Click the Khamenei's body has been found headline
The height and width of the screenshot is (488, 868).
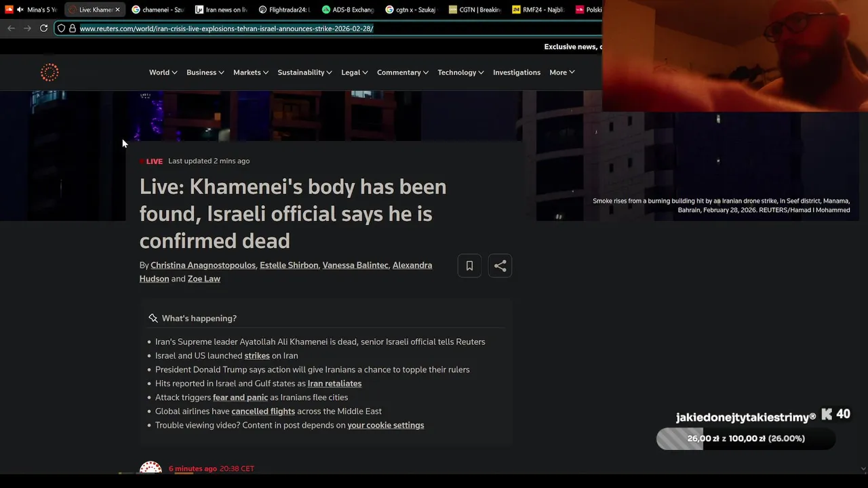pyautogui.click(x=293, y=213)
